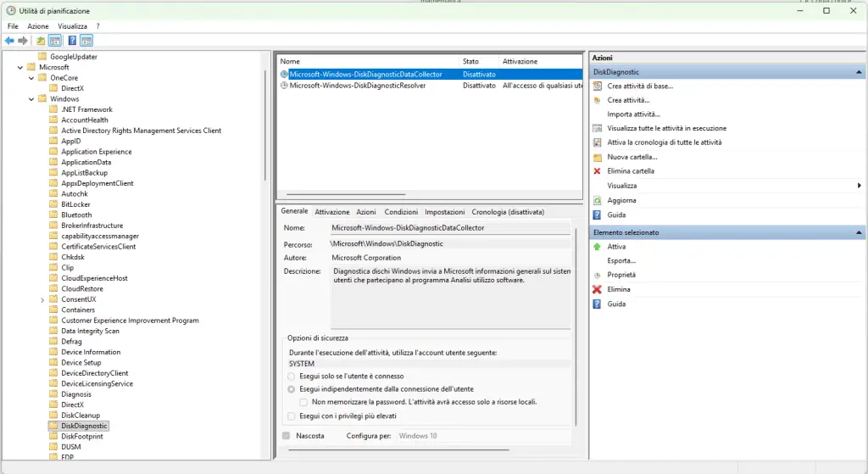Select the Generale tab
The height and width of the screenshot is (474, 868).
pos(294,211)
